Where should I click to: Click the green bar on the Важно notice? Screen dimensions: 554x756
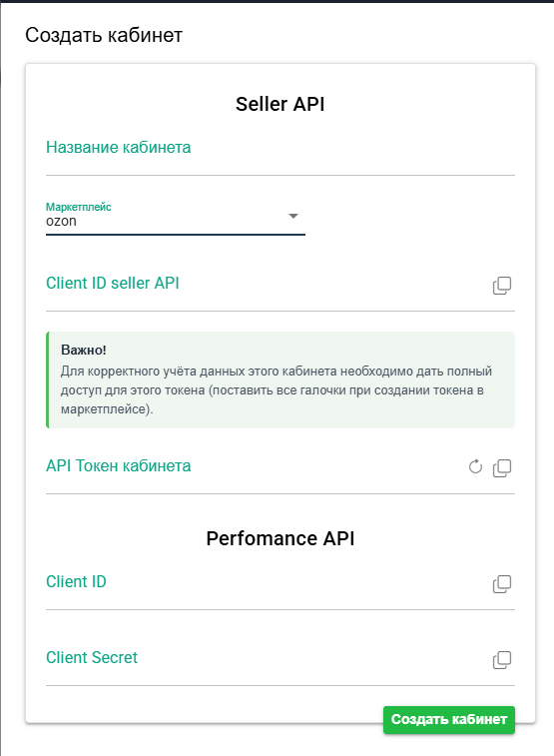pyautogui.click(x=48, y=379)
